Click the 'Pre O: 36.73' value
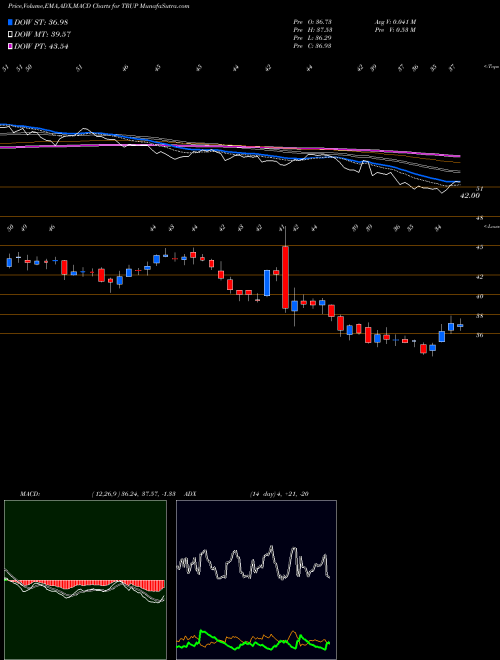This screenshot has width=500, height=660. coord(313,22)
